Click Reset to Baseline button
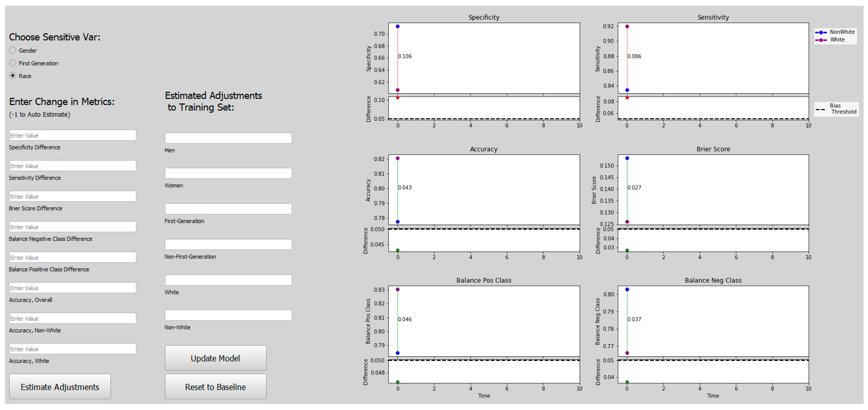Viewport: 868px width, 410px height. click(x=215, y=387)
